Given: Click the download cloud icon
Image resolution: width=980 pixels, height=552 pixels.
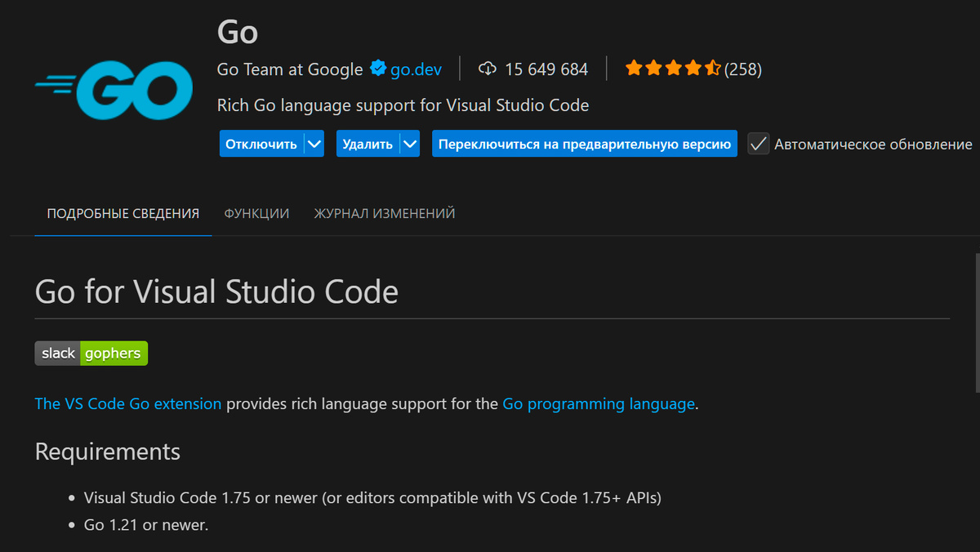Looking at the screenshot, I should click(488, 69).
